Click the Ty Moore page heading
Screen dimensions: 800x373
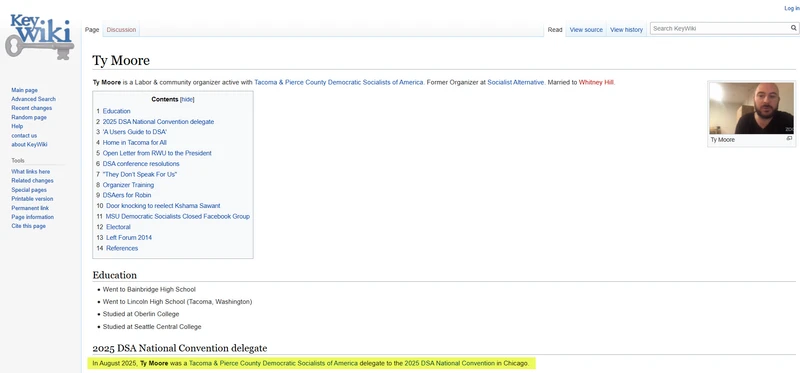pyautogui.click(x=121, y=61)
